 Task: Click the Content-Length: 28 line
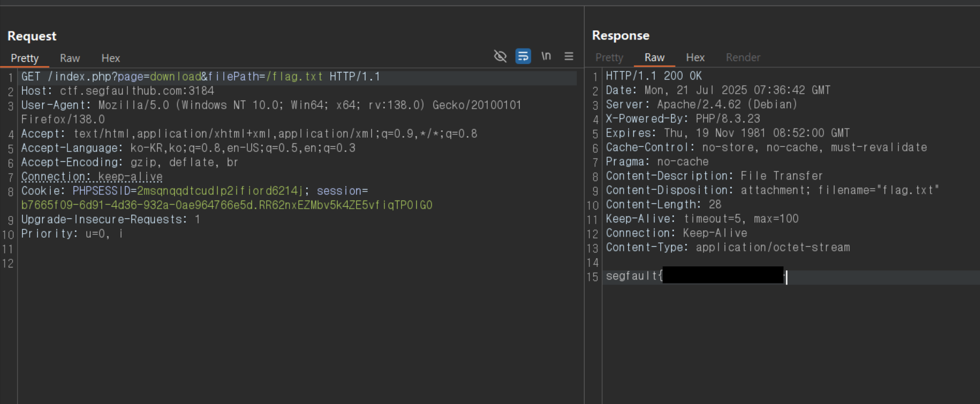coord(664,205)
